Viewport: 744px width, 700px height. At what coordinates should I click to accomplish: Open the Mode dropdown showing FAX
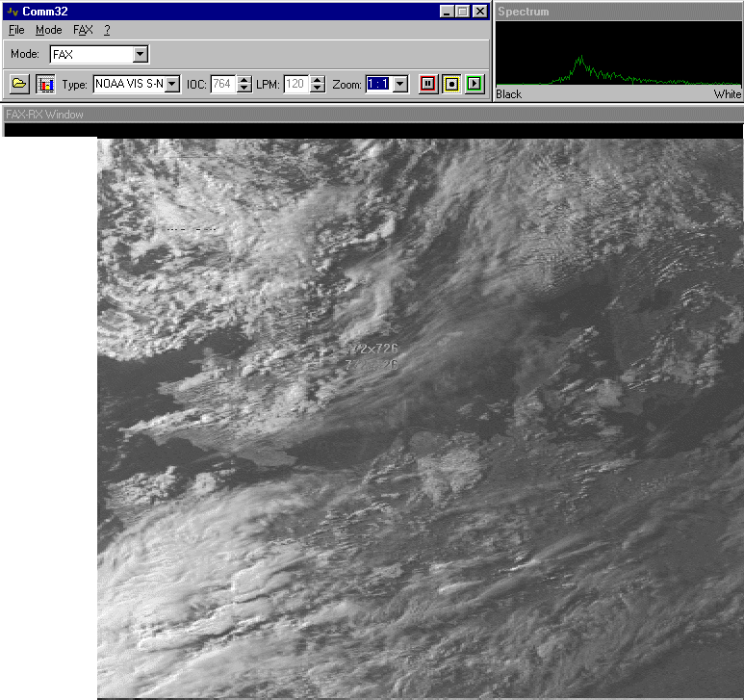(140, 55)
